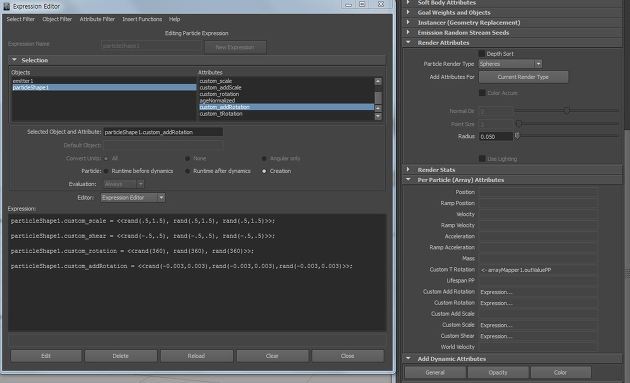The width and height of the screenshot is (630, 383).
Task: Select Runtime after dynamics radio button
Action: pos(187,171)
